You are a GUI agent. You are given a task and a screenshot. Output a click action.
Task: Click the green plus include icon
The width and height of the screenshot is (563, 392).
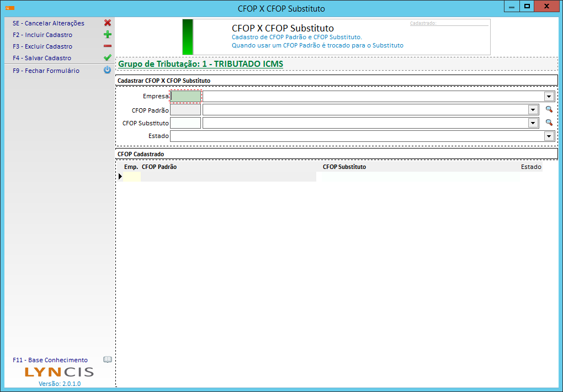[x=108, y=35]
